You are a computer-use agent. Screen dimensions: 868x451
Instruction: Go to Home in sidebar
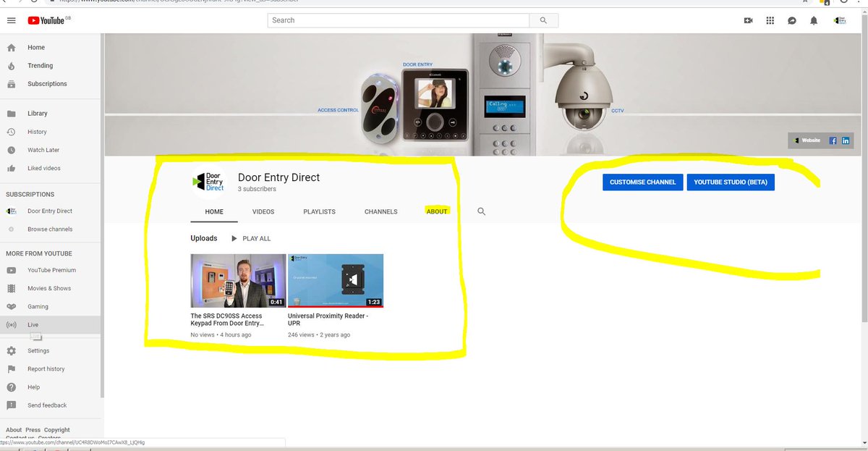(x=51, y=48)
